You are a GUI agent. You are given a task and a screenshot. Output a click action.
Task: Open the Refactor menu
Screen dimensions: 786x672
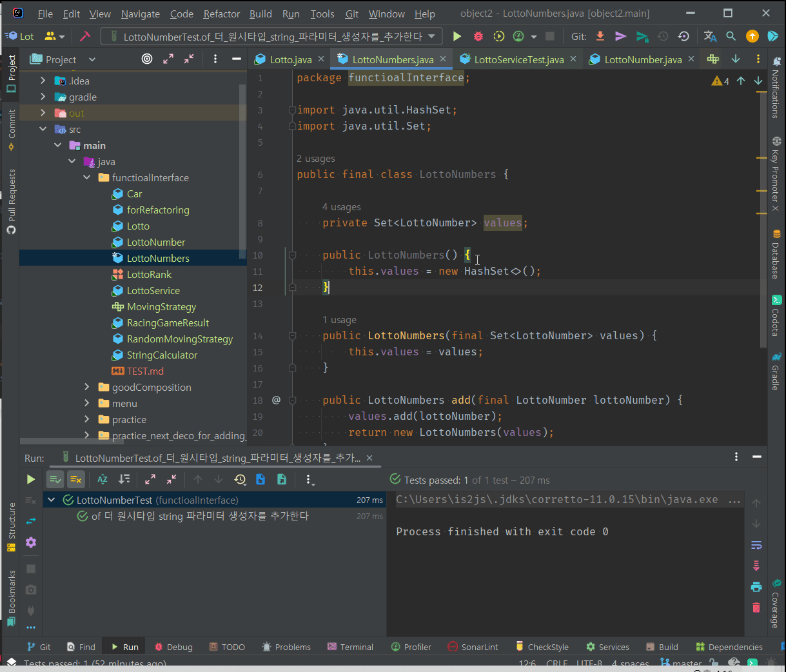point(221,14)
